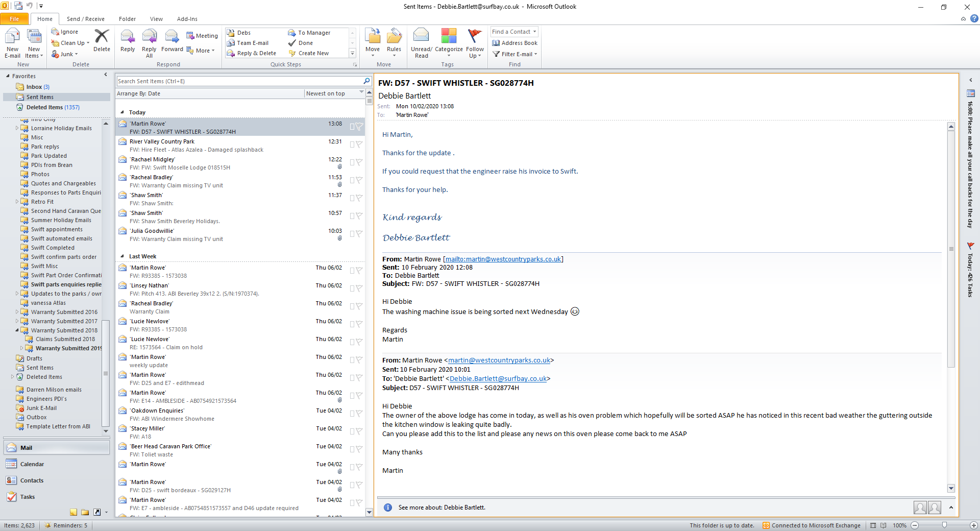The height and width of the screenshot is (531, 980).
Task: Open the New Items menu
Action: (34, 43)
